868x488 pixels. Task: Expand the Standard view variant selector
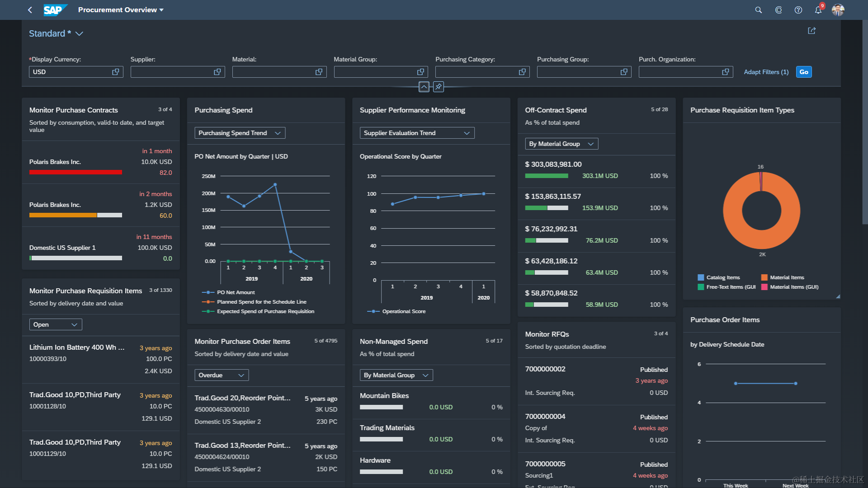79,34
